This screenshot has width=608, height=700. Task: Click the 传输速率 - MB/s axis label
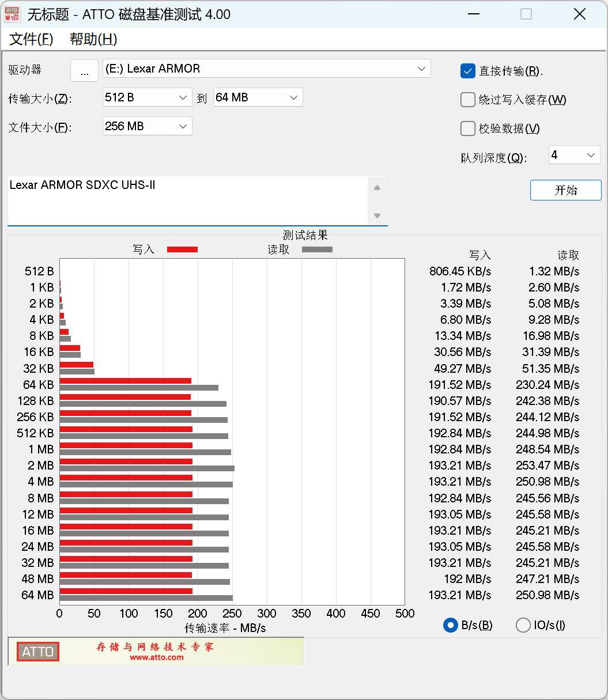225,627
